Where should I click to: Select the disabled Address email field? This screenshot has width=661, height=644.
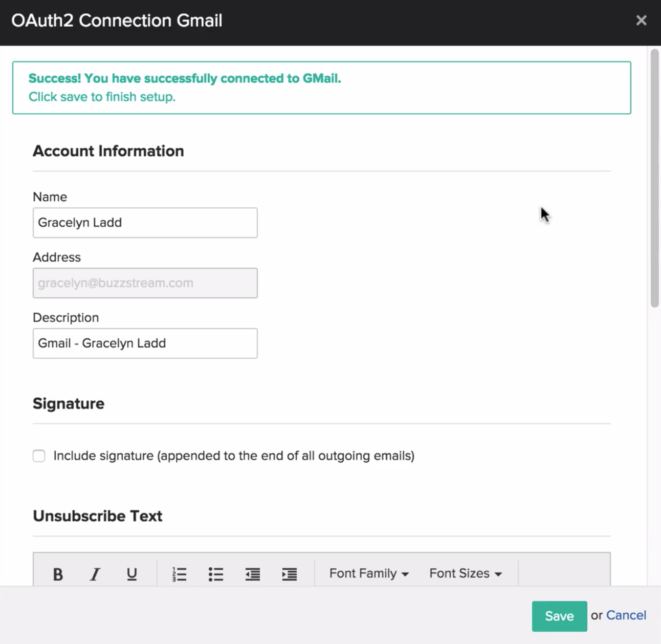click(145, 283)
